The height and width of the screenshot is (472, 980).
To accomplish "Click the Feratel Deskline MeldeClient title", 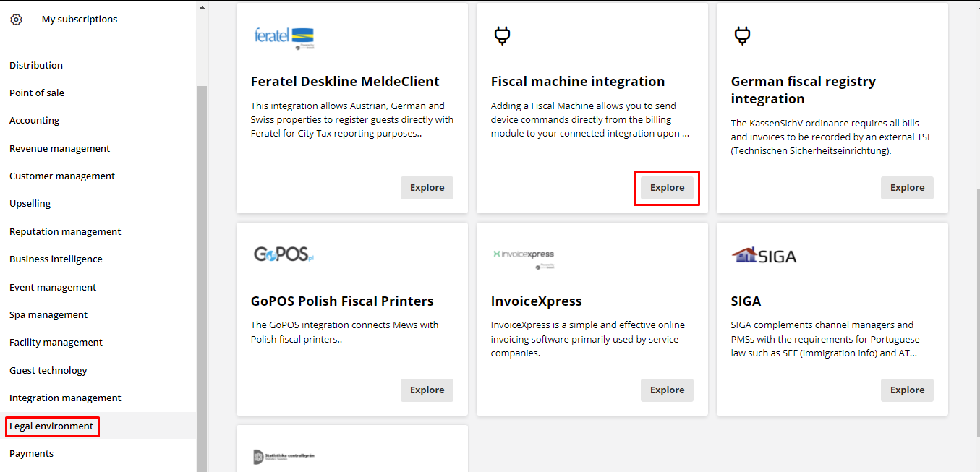I will tap(345, 82).
